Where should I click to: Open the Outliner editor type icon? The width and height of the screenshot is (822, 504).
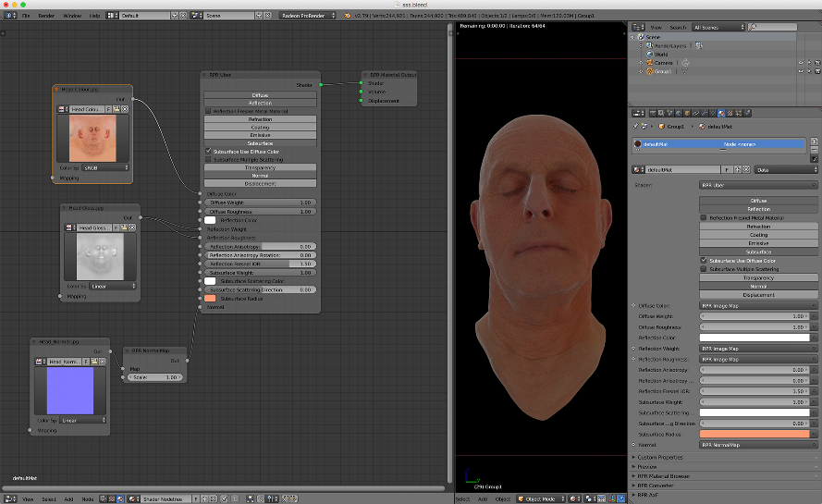coord(638,27)
